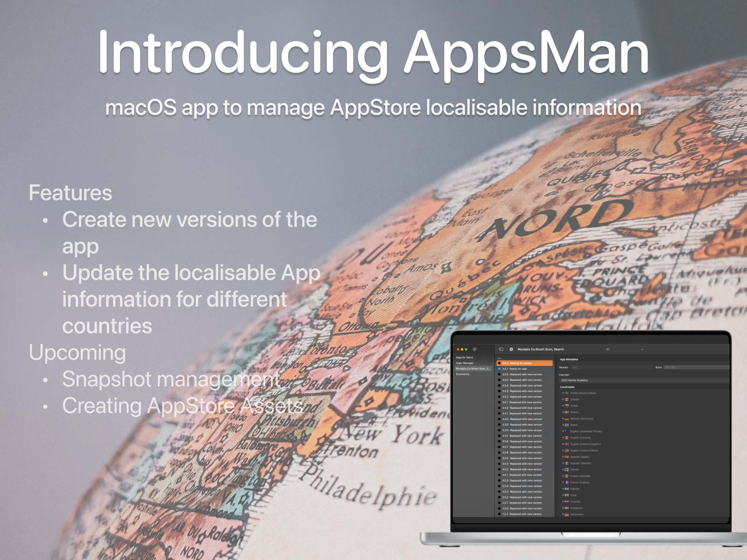Click the Danish flag icon
The height and width of the screenshot is (560, 747).
click(x=567, y=412)
